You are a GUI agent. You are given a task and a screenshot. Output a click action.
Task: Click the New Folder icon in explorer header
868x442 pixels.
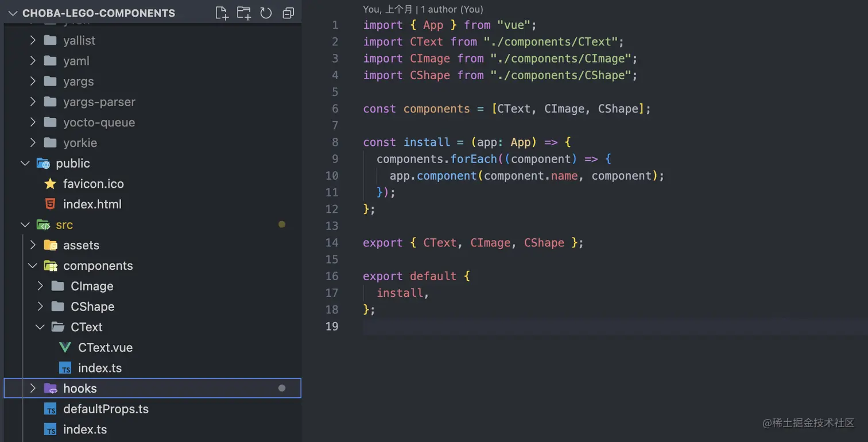point(244,13)
